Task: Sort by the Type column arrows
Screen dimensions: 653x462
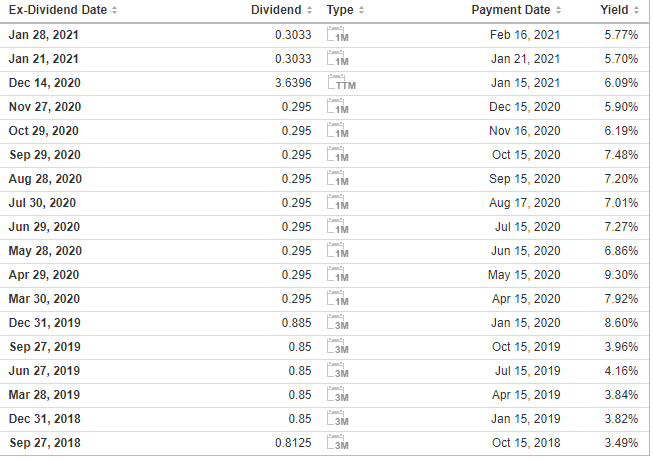Action: [x=361, y=10]
